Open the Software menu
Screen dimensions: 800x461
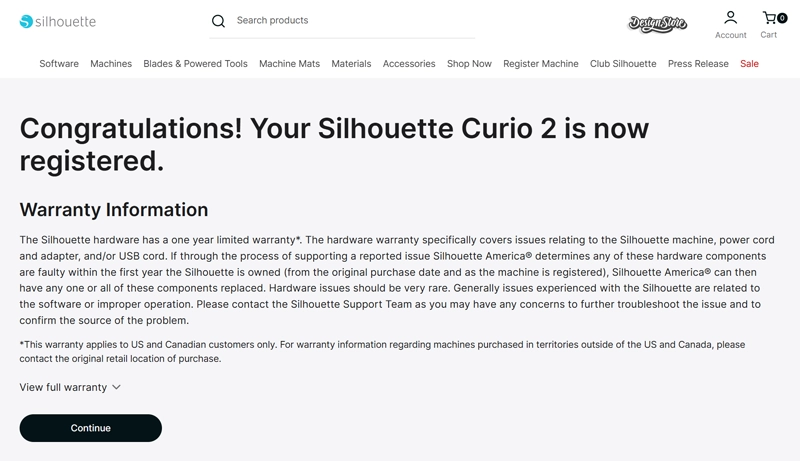59,64
